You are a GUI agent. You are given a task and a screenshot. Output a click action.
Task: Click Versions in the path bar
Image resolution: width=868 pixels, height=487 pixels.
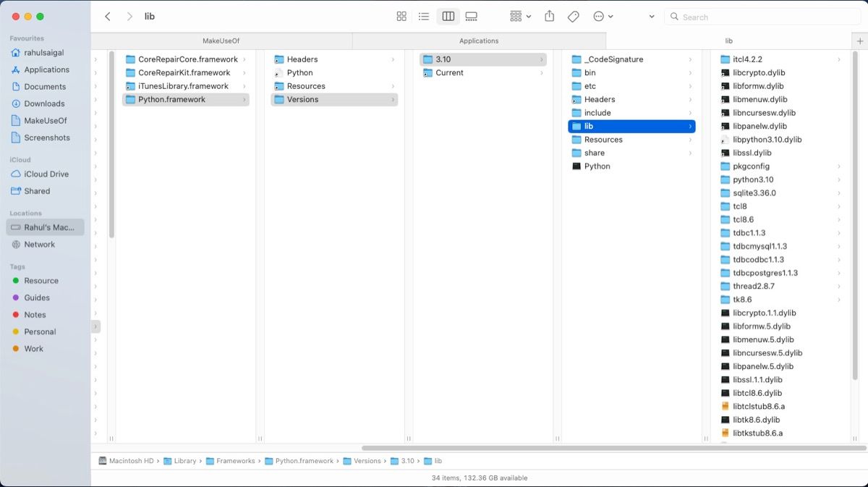point(362,461)
